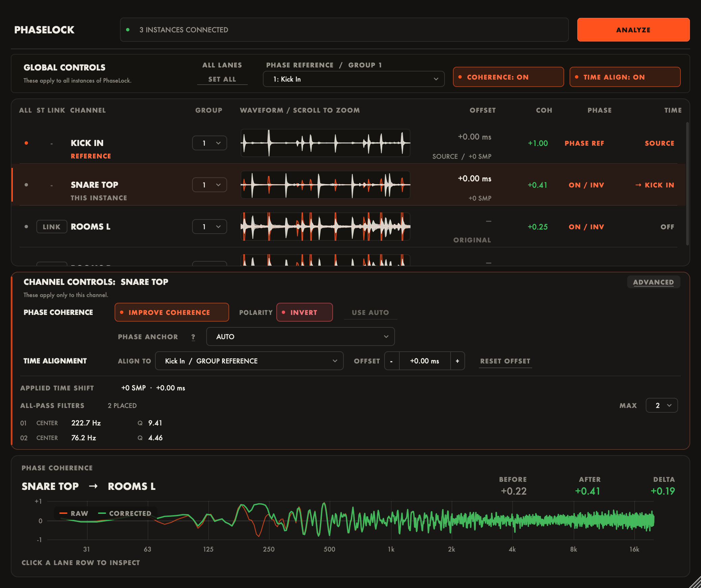Image resolution: width=701 pixels, height=588 pixels.
Task: Toggle the OFF time setting for Rooms L
Action: (x=667, y=227)
